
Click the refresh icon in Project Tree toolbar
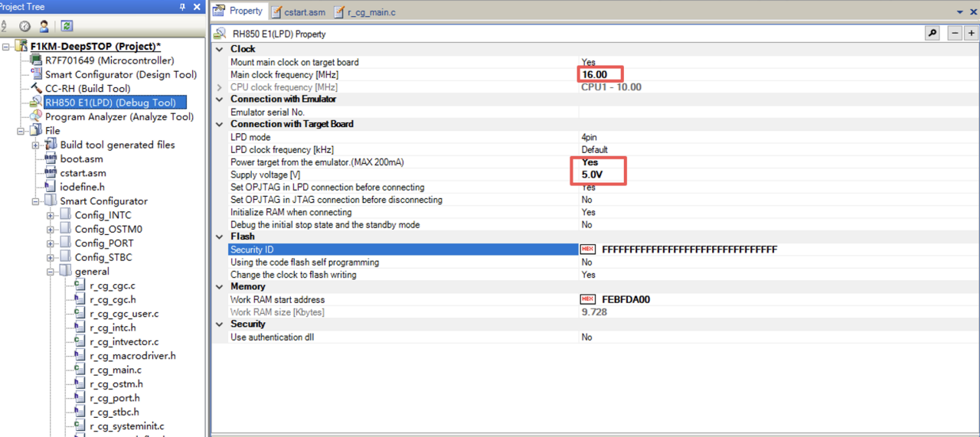(67, 26)
